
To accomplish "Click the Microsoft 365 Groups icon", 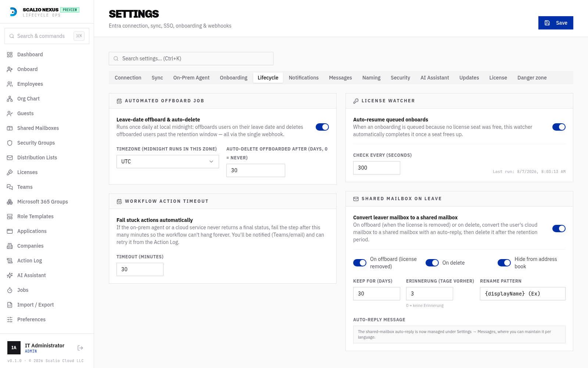I will coord(10,202).
